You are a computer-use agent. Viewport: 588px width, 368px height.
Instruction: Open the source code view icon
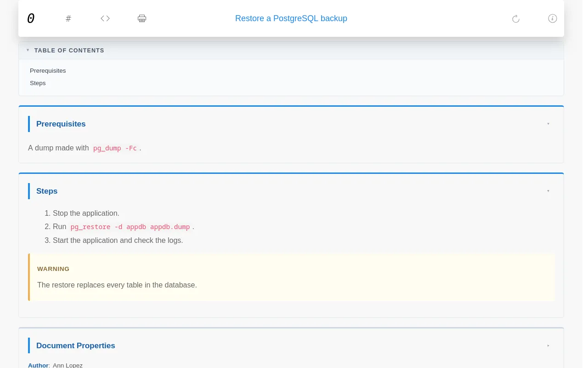click(x=105, y=18)
